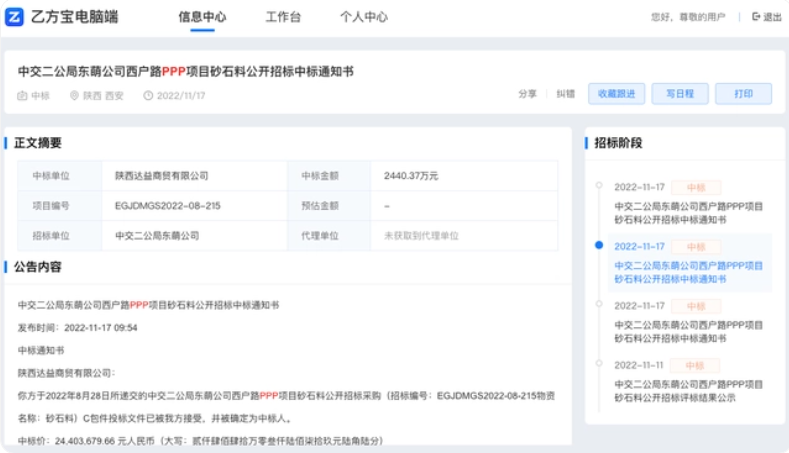789x453 pixels.
Task: Click the 公告内容 section heading
Action: pyautogui.click(x=38, y=267)
